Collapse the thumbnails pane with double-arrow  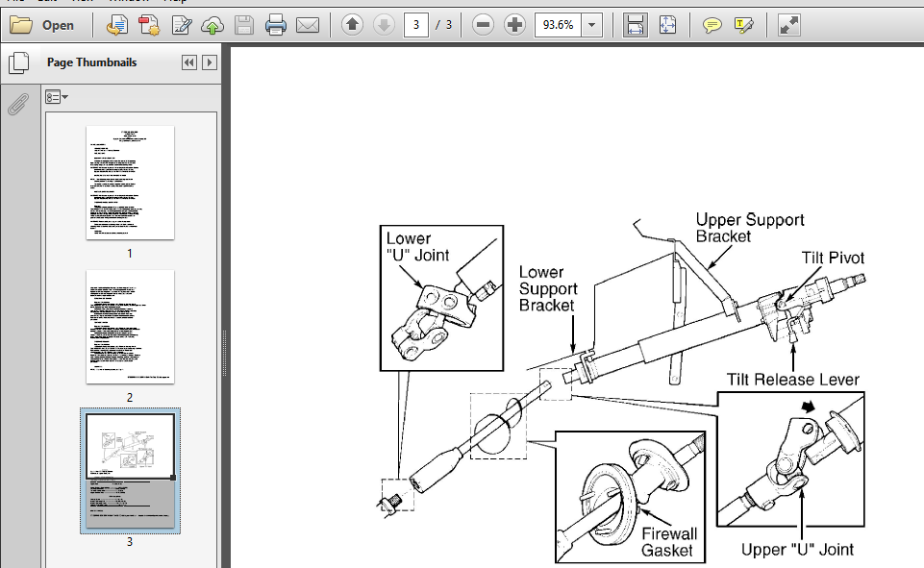pos(189,62)
